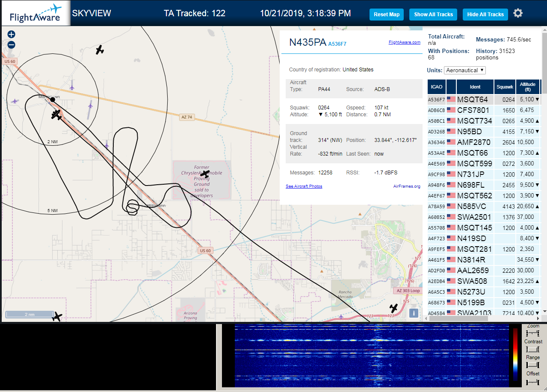Adjust the waterfall Zoom slider
Screen dimensions: 547x392
coord(533,333)
